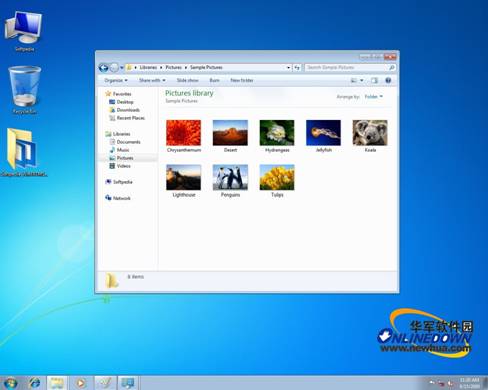Click the Refresh button beside address bar
This screenshot has height=390, width=488.
click(x=297, y=68)
